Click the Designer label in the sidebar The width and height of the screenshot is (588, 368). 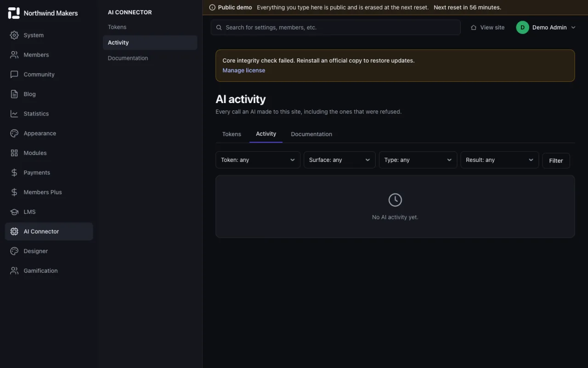click(x=35, y=251)
